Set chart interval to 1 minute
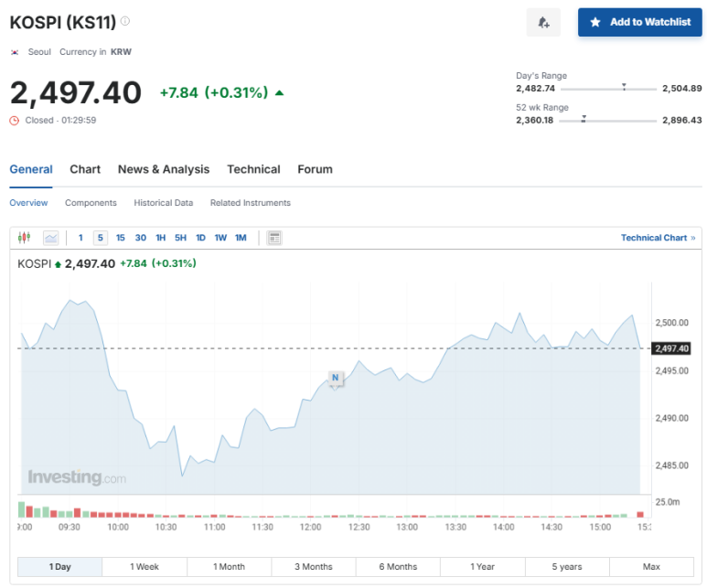This screenshot has width=707, height=588. click(x=80, y=238)
